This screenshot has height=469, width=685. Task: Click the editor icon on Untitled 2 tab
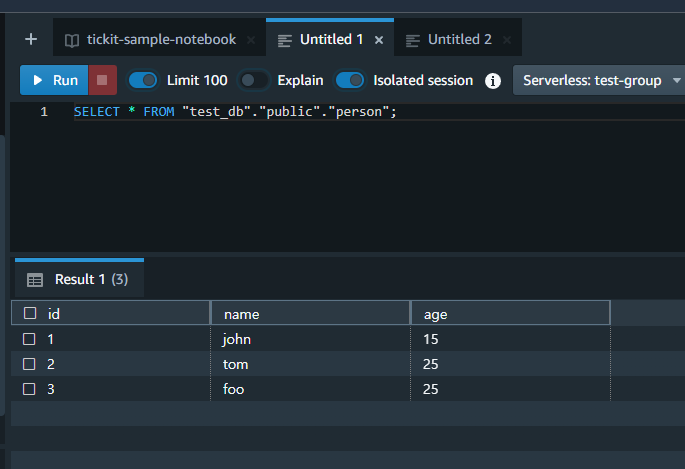click(412, 40)
